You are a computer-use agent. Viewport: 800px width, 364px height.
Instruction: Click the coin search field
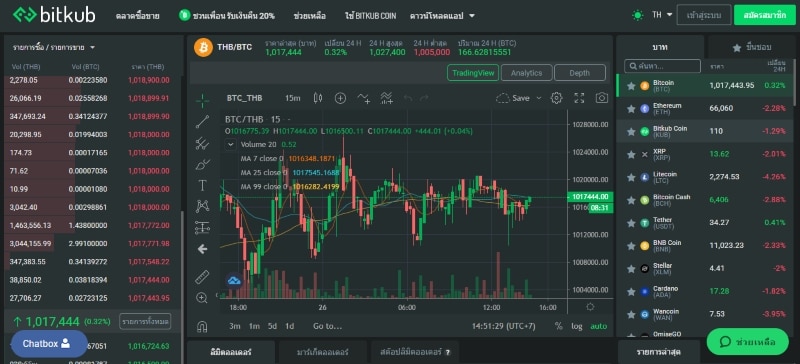[x=662, y=66]
